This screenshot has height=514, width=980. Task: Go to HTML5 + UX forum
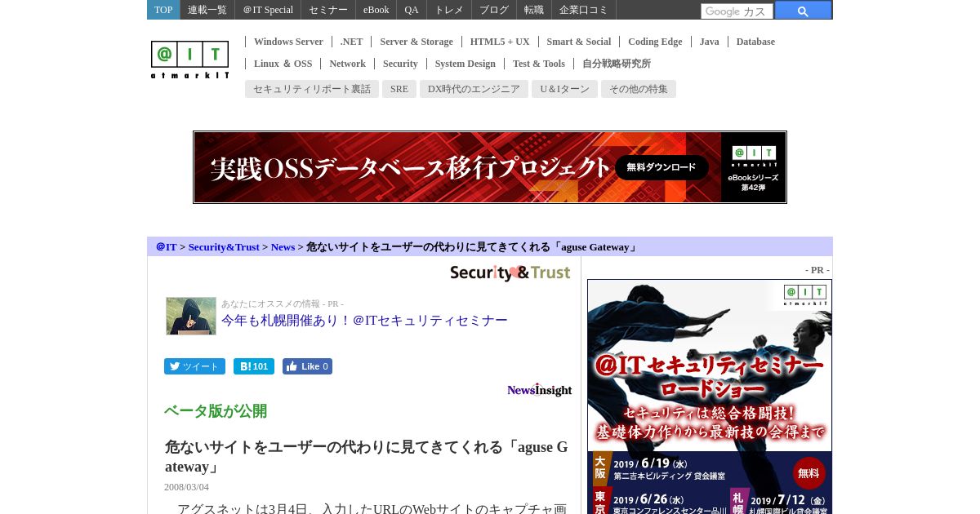coord(500,42)
